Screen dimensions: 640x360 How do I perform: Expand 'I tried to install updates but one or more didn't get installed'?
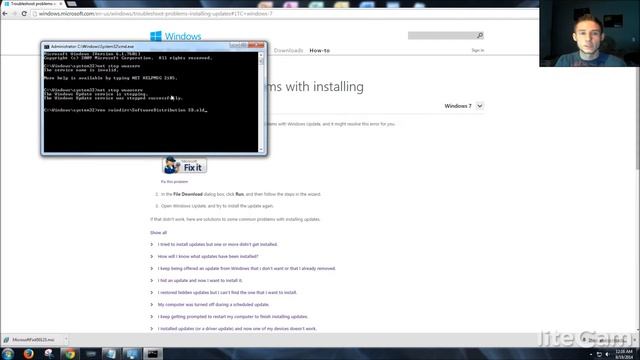point(218,244)
